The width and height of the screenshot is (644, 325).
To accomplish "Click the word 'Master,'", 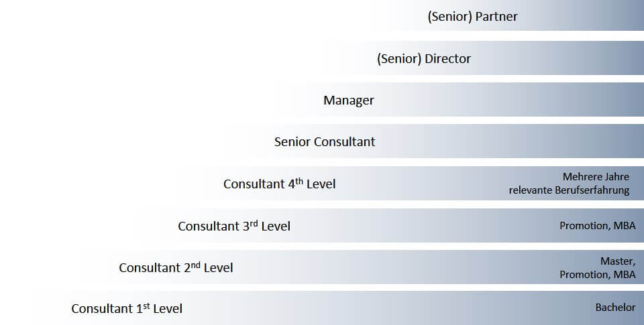I will (x=618, y=261).
